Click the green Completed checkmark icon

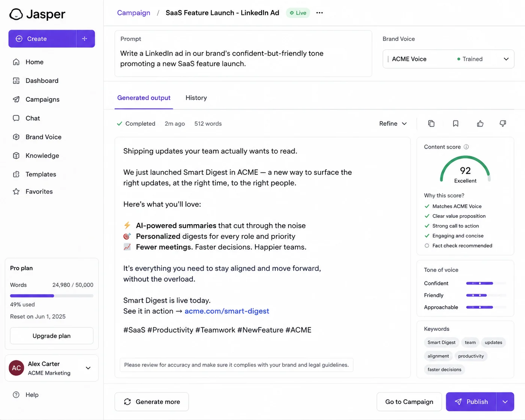click(119, 124)
